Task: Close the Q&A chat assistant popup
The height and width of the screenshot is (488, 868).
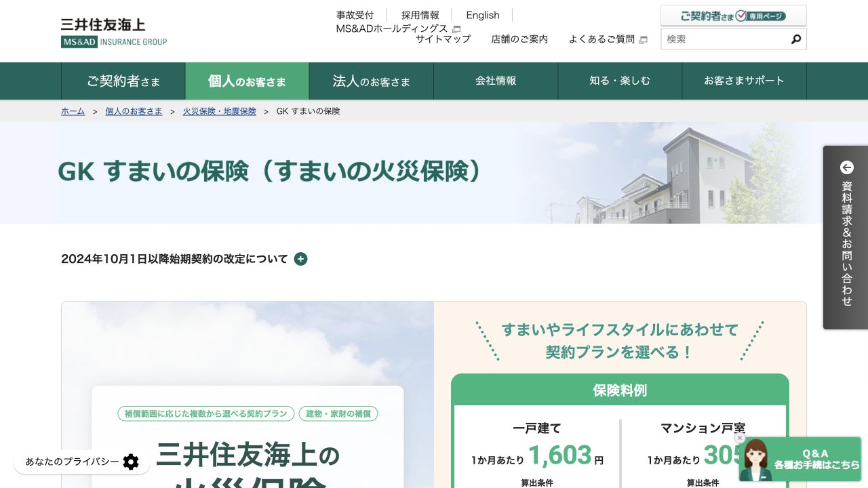Action: coord(740,438)
